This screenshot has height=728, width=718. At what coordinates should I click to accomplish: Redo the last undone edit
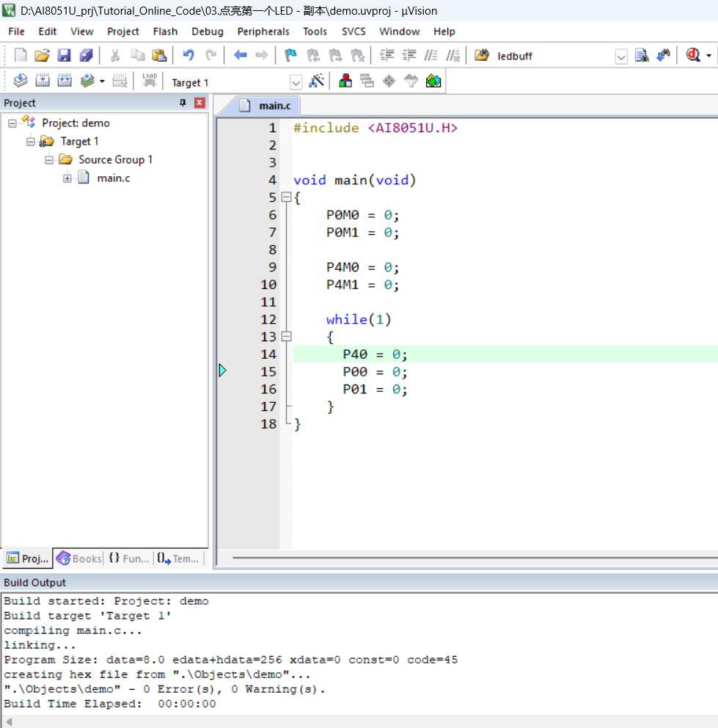click(x=210, y=55)
